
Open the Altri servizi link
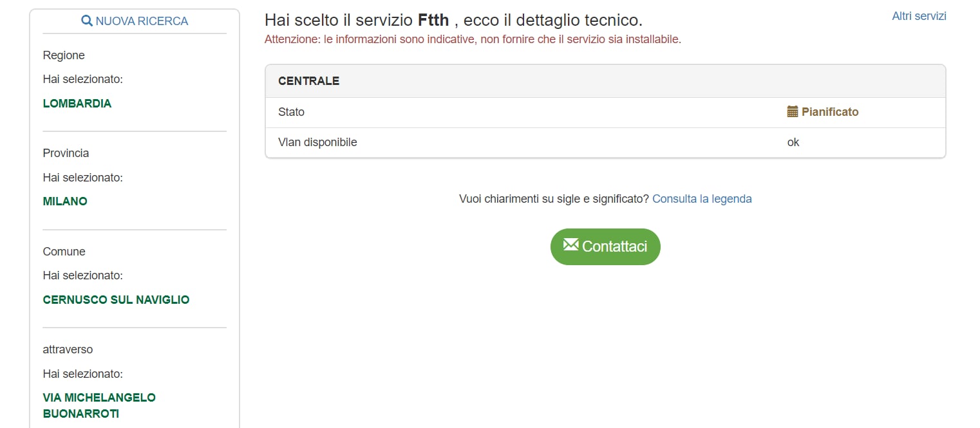tap(919, 16)
